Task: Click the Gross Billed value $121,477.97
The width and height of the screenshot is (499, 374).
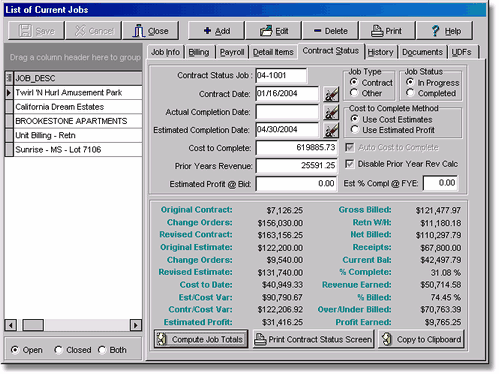Action: pos(438,210)
